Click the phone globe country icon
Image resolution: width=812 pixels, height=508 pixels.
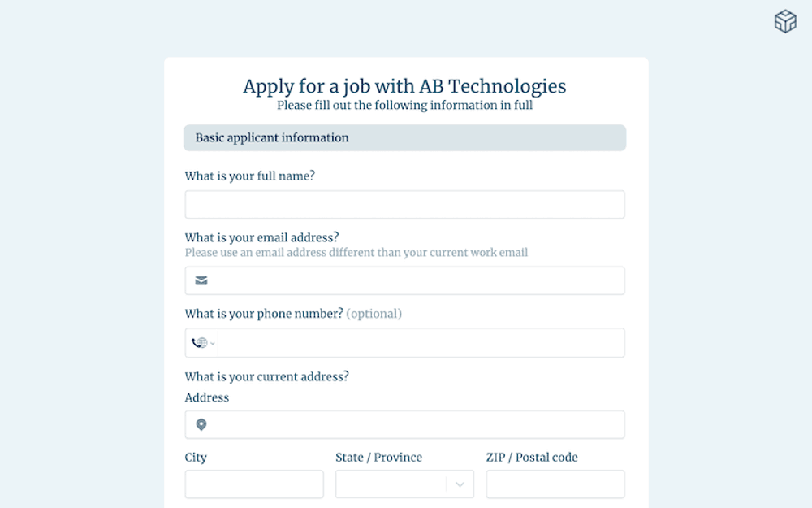click(200, 343)
